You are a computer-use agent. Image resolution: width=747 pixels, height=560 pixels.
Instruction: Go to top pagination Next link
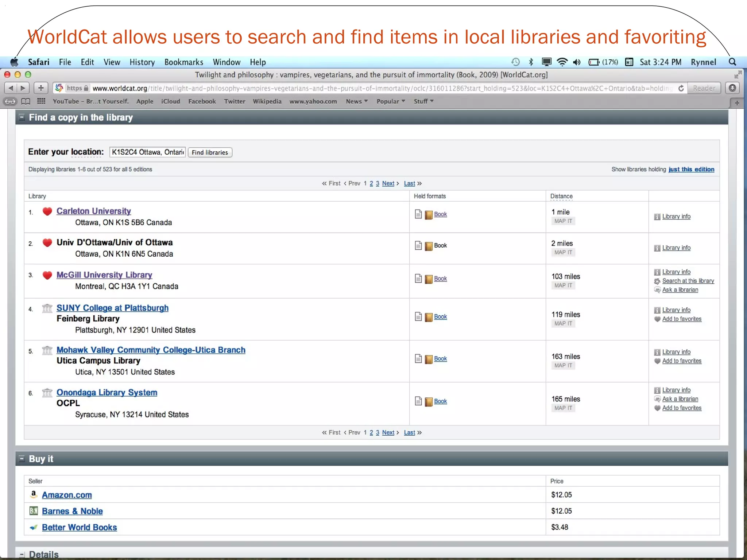coord(388,183)
